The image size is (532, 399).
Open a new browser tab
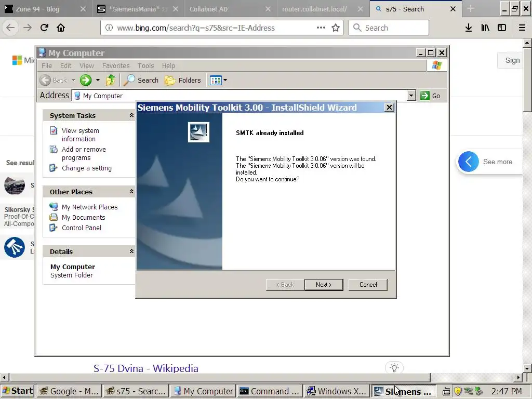point(470,9)
